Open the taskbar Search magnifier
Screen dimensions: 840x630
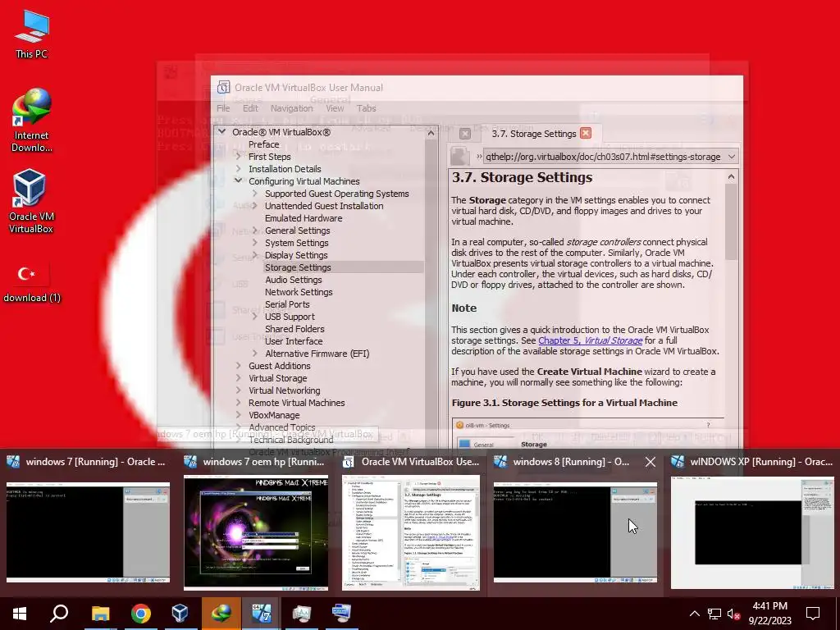(x=59, y=614)
